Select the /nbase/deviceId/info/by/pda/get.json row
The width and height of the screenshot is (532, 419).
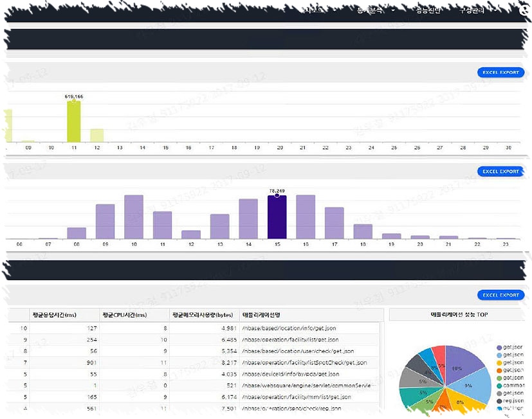tap(194, 374)
